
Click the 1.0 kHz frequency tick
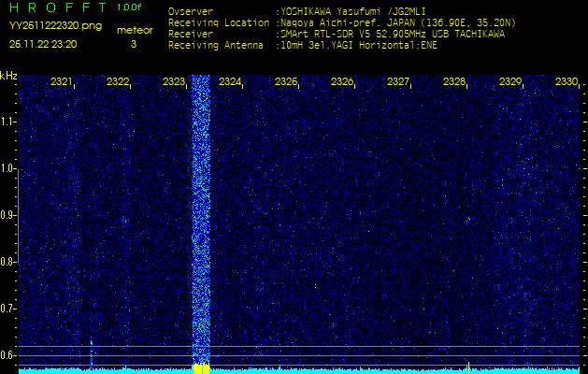pos(8,168)
